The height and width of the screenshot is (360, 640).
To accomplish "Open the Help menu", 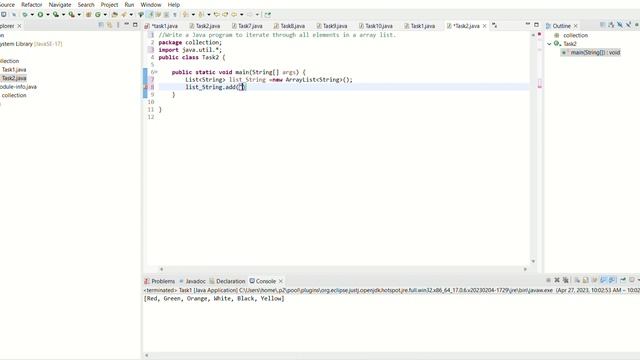I will 173,4.
